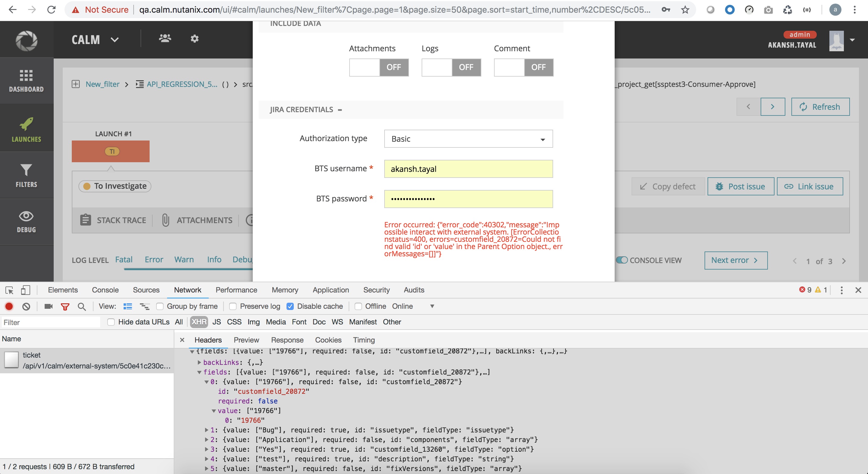Open the project settings gear icon

[x=195, y=39]
